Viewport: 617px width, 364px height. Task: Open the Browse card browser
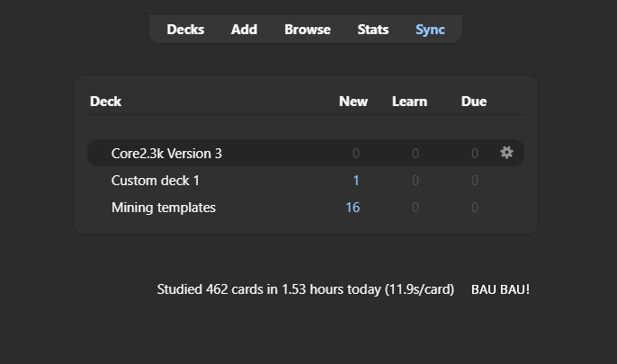coord(308,30)
